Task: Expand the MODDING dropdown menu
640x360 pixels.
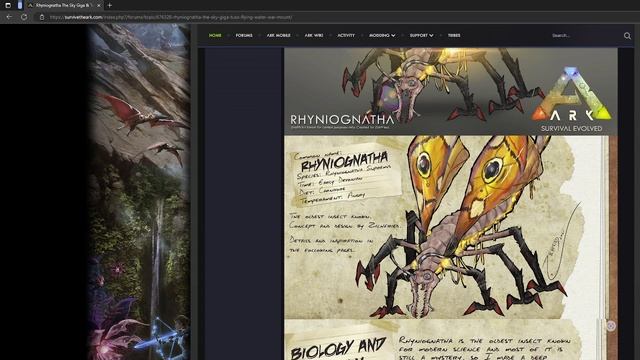Action: 382,36
